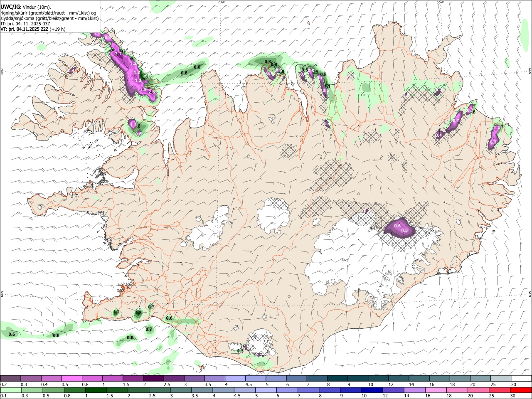Click the '15W' longitude label at top
Screen dimensions: 532x399
point(440,2)
